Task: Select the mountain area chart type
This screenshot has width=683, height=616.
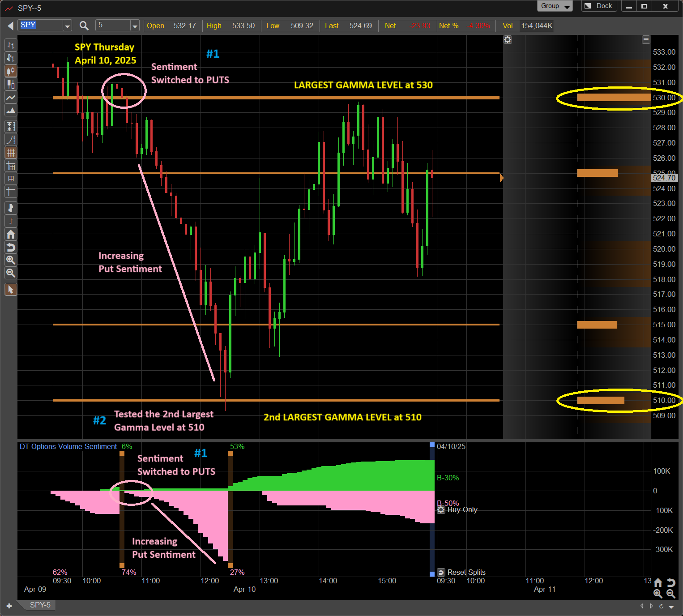Action: 11,110
